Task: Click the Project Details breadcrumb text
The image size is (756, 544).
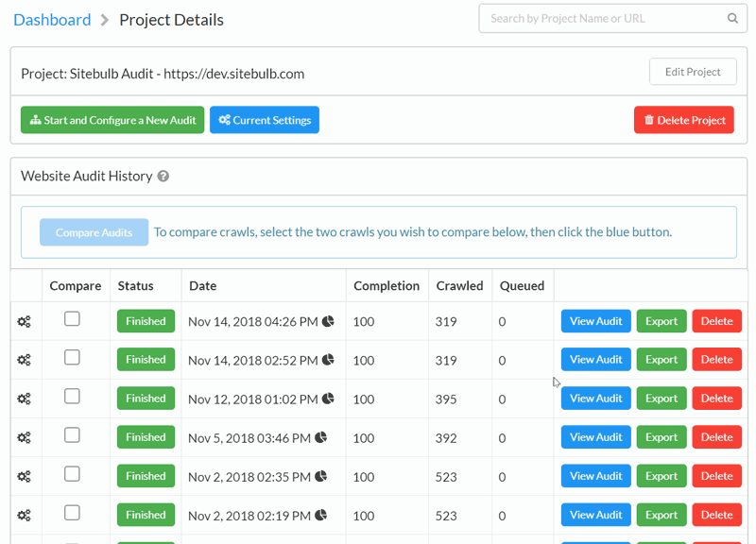Action: coord(171,20)
